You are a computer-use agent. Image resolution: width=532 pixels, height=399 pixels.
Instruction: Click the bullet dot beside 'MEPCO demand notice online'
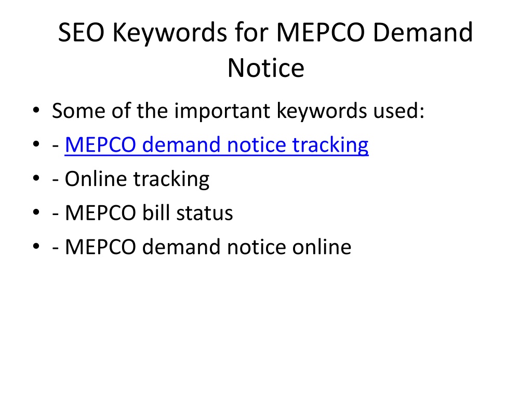pos(36,246)
